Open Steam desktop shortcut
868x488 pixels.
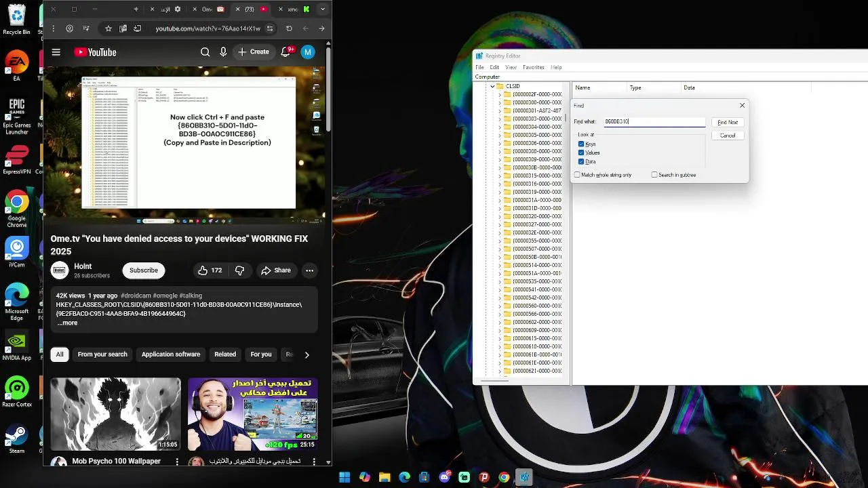[17, 438]
